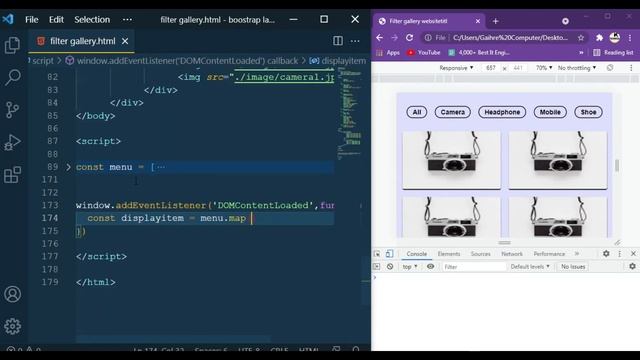640x360 pixels.
Task: Open the Chrome extensions puzzle icon
Action: [x=599, y=38]
